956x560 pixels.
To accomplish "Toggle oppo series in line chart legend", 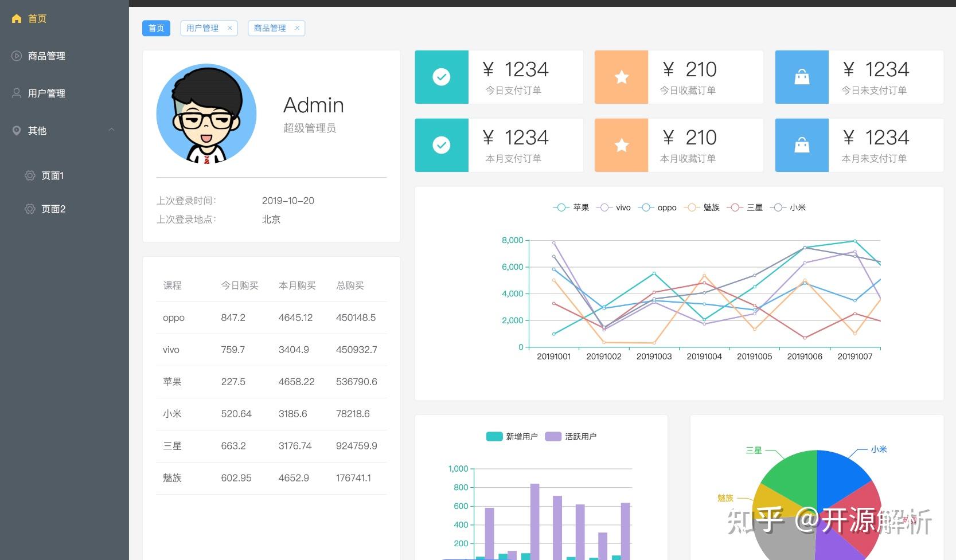I will (x=657, y=207).
